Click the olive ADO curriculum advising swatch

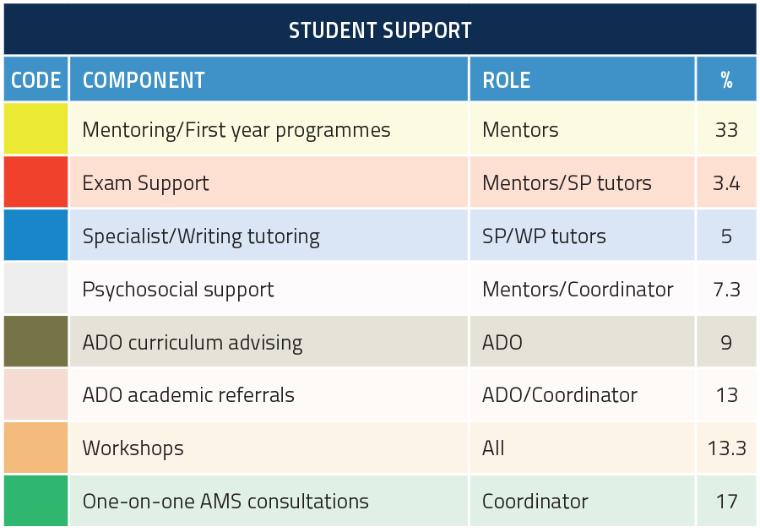pos(35,341)
